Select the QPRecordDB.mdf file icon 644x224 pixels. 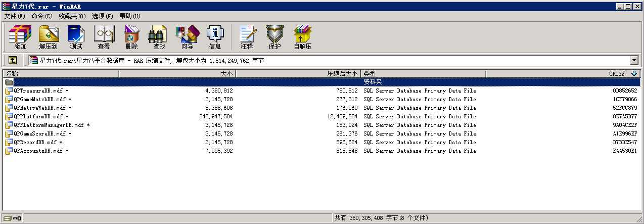9,142
